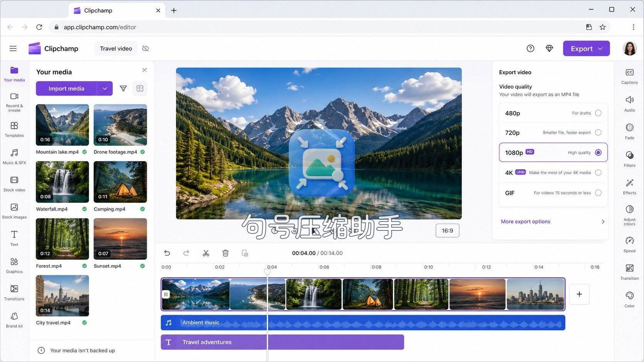Viewport: 644px width, 362px height.
Task: Select GIF export option
Action: [553, 193]
